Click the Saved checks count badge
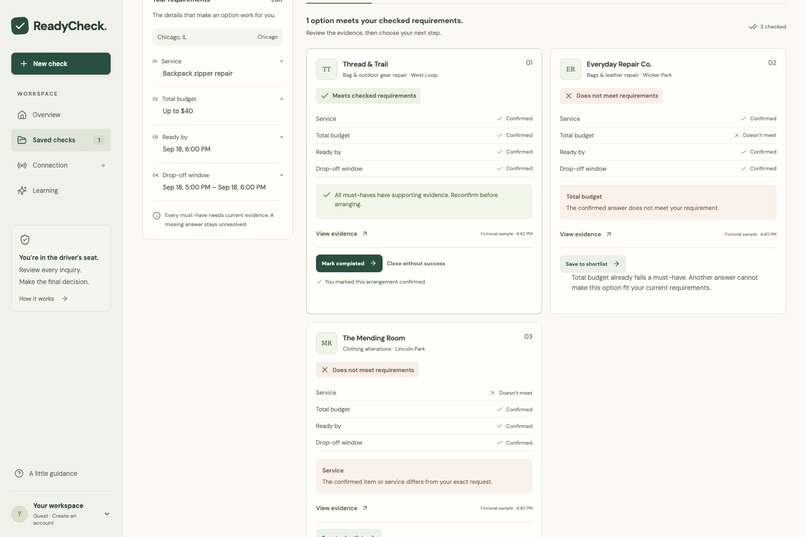The height and width of the screenshot is (537, 806). pos(99,140)
